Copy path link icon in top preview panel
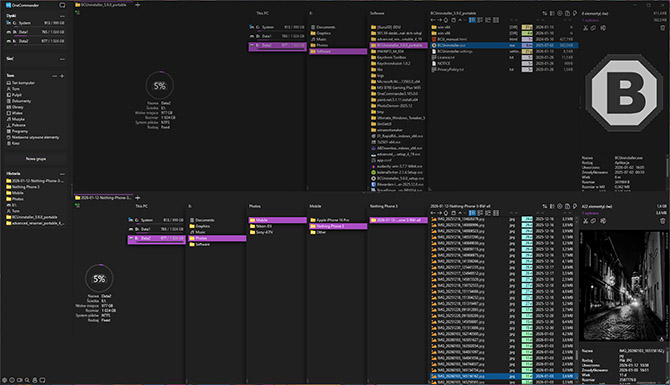Screen dimensions: 670x385 click(594, 28)
